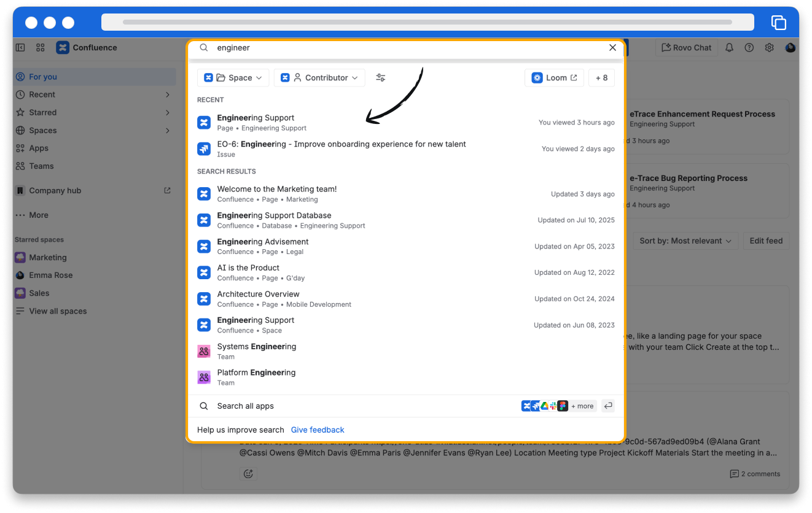Click the Slack icon in Search all apps
Viewport: 812px width, 513px height.
pos(553,406)
